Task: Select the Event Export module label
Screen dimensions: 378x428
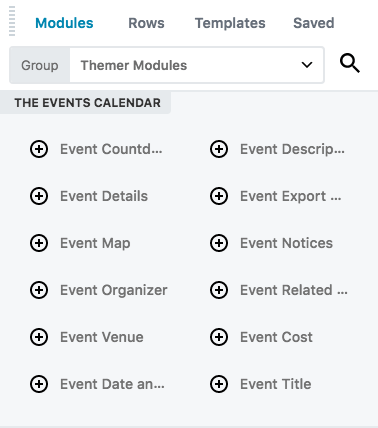Action: point(291,196)
